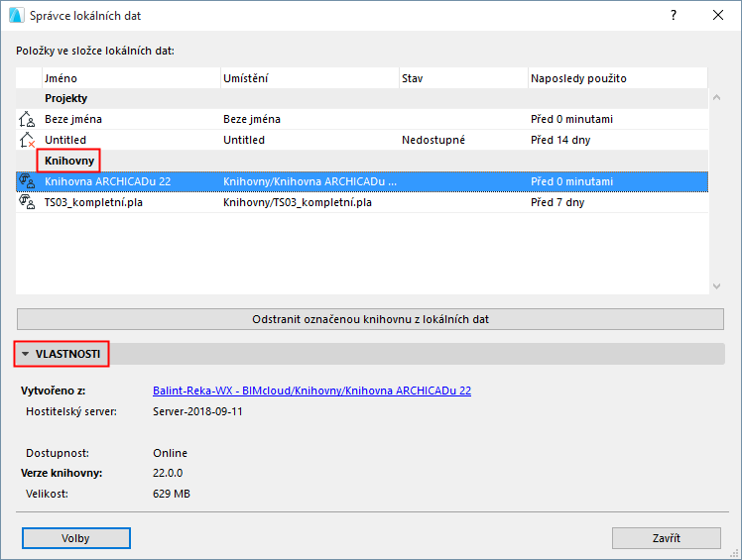Click the Online availability value
The height and width of the screenshot is (560, 742).
[170, 453]
